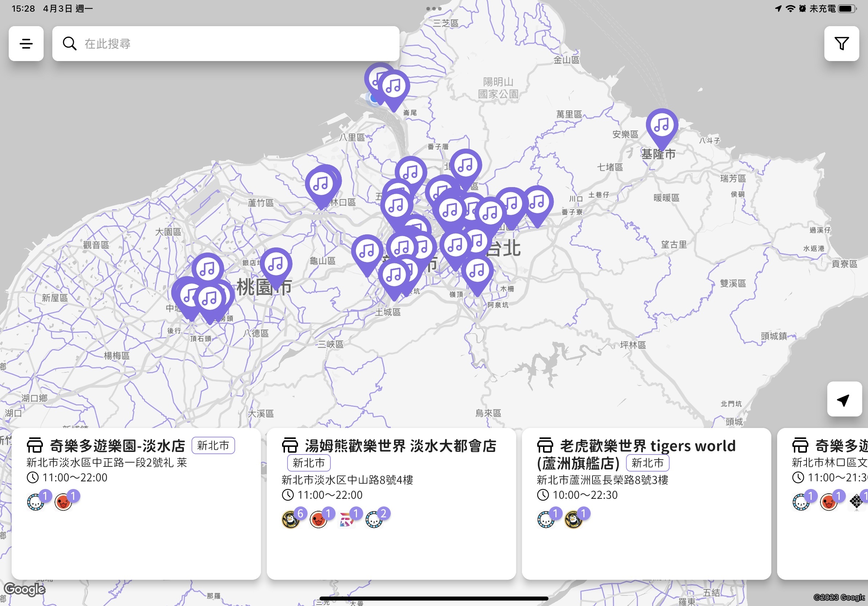Click the 新北市 tag on 湯姆熊歡樂世界 card

309,463
